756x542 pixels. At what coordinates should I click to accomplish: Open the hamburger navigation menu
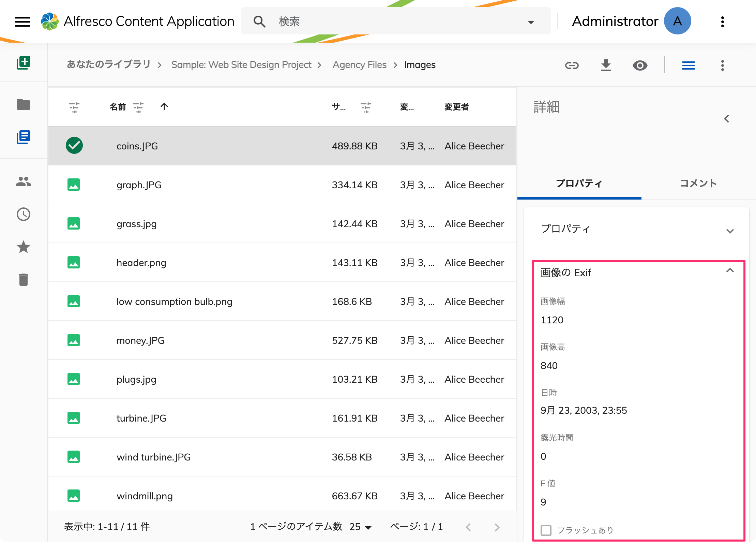click(x=22, y=22)
